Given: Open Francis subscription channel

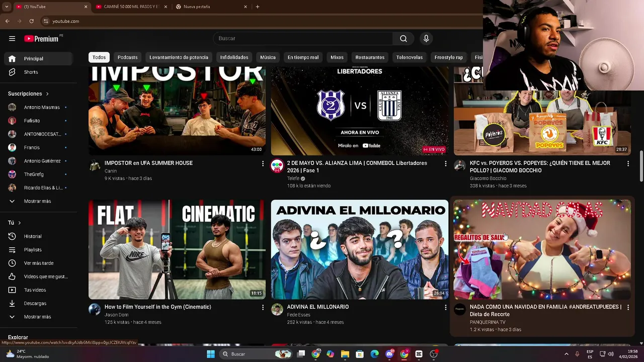Looking at the screenshot, I should 38,147.
